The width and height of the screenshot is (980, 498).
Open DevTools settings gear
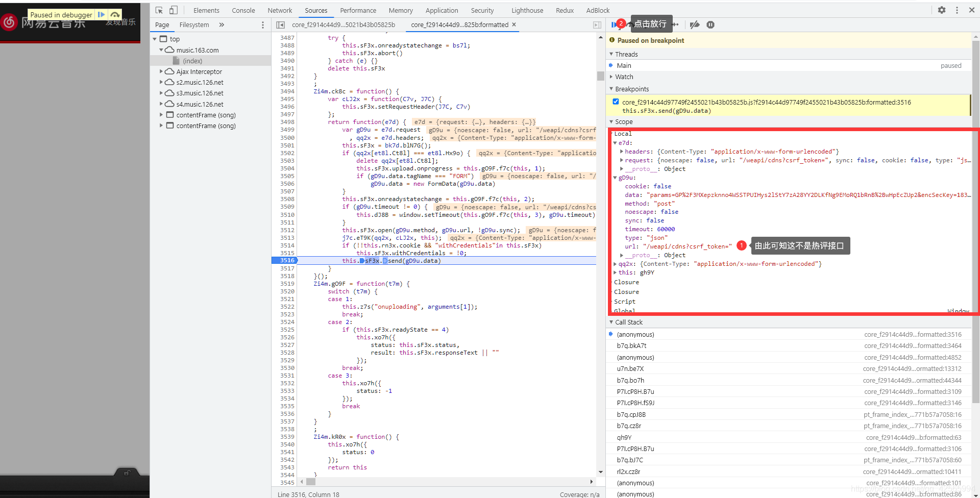pos(942,10)
